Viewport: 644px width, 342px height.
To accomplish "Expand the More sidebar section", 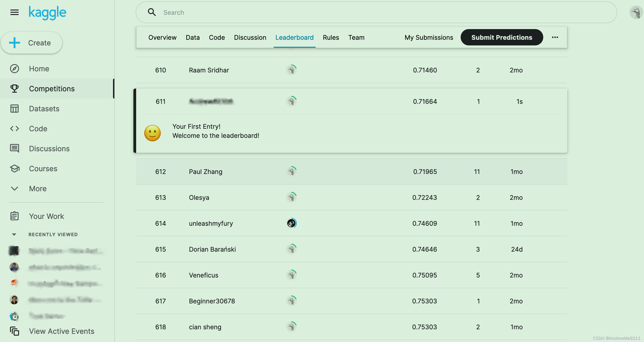I will (15, 188).
